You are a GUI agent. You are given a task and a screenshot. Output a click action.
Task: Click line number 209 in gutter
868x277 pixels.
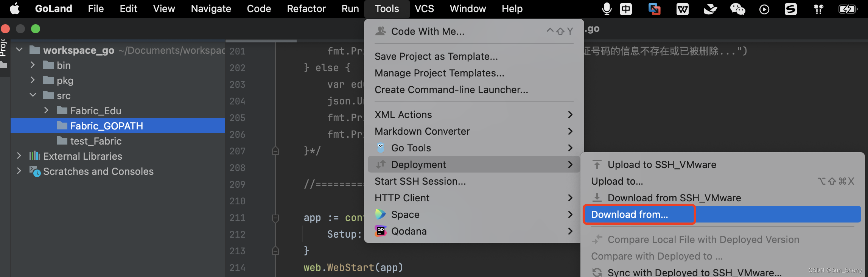click(237, 184)
